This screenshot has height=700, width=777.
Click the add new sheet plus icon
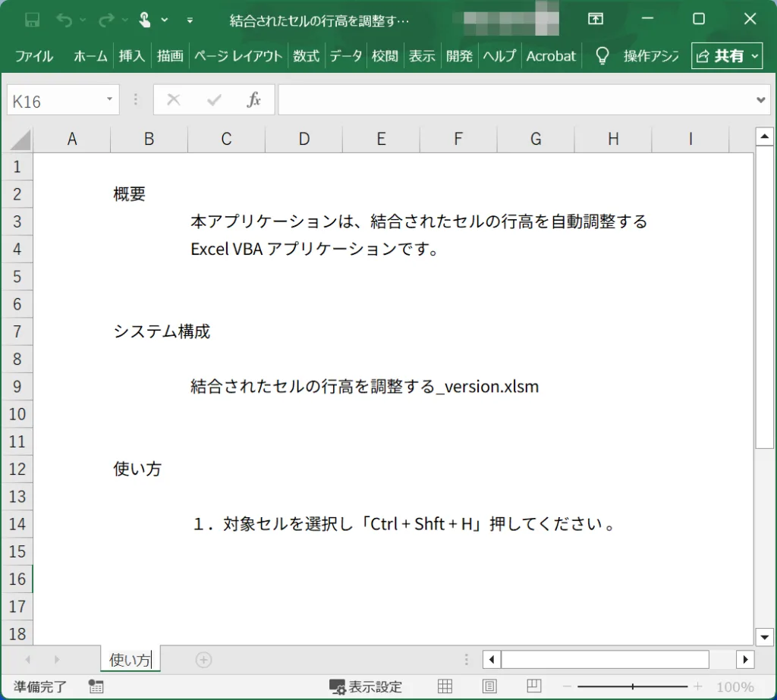coord(203,660)
